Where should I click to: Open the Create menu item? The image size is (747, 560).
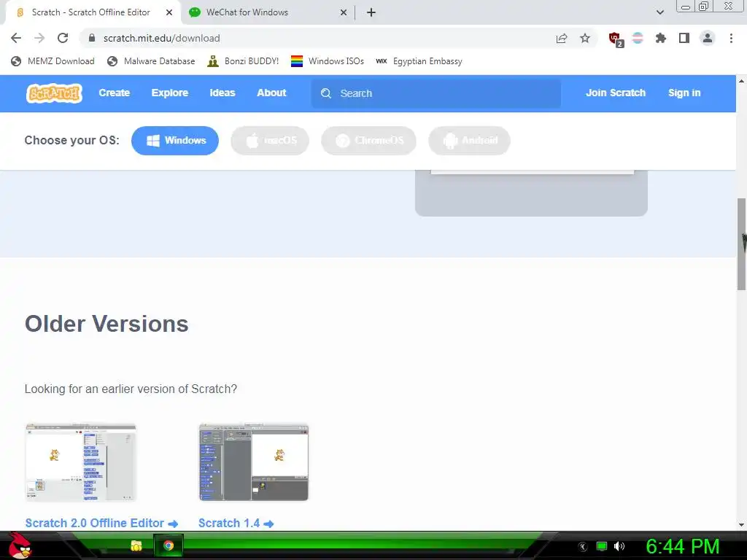[115, 93]
